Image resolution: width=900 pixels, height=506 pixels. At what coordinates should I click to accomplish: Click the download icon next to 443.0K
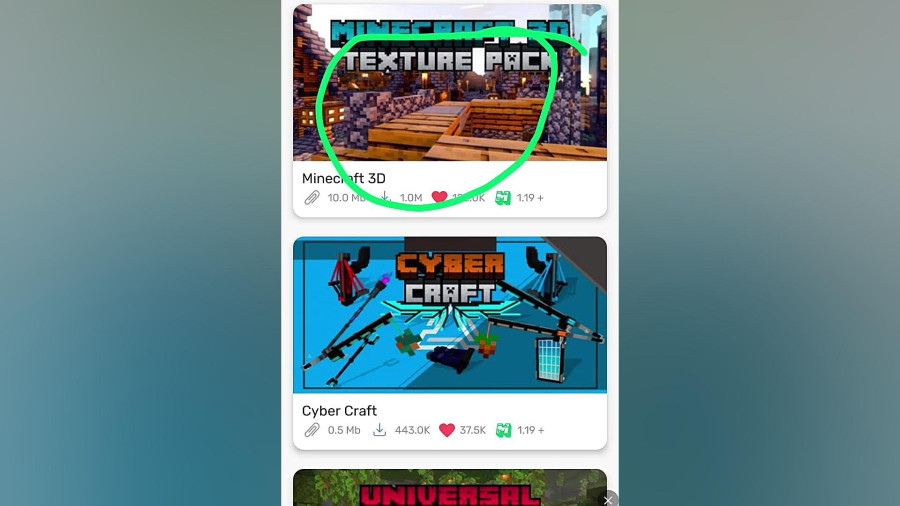(x=379, y=430)
